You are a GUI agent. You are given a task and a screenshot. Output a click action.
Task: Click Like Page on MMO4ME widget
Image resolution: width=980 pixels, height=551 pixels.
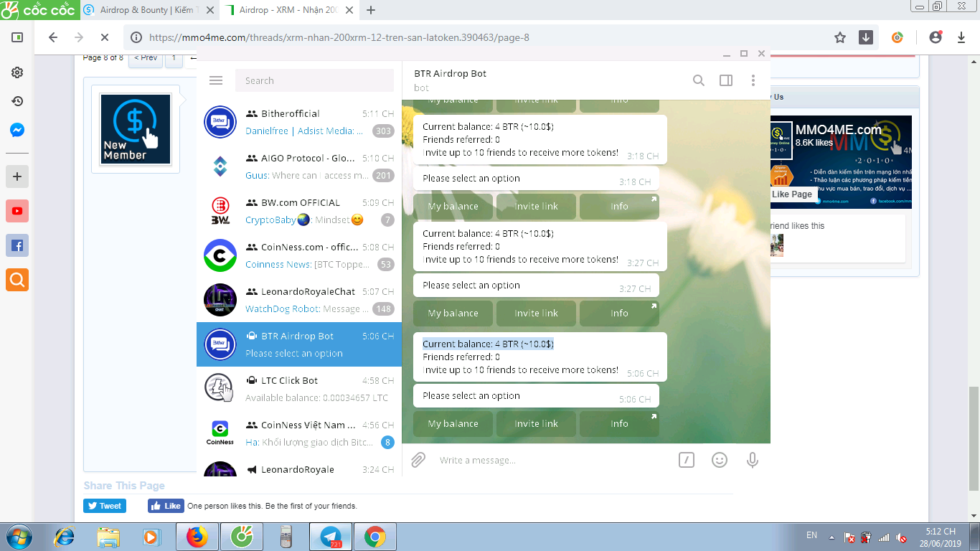click(792, 194)
